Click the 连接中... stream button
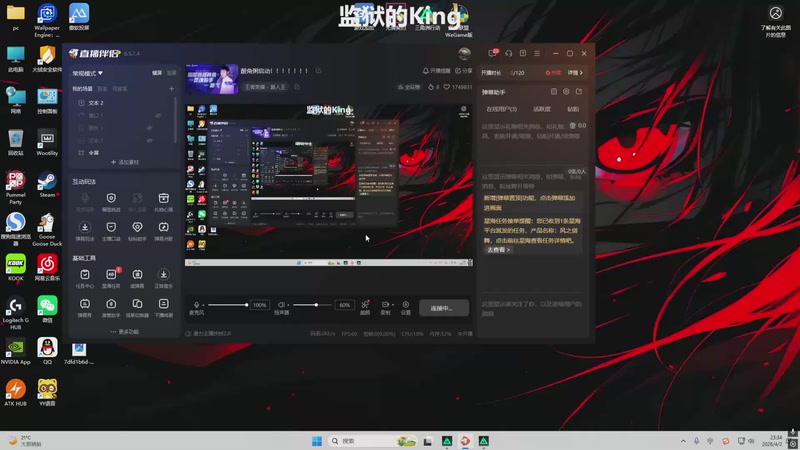Image resolution: width=800 pixels, height=450 pixels. [x=444, y=308]
